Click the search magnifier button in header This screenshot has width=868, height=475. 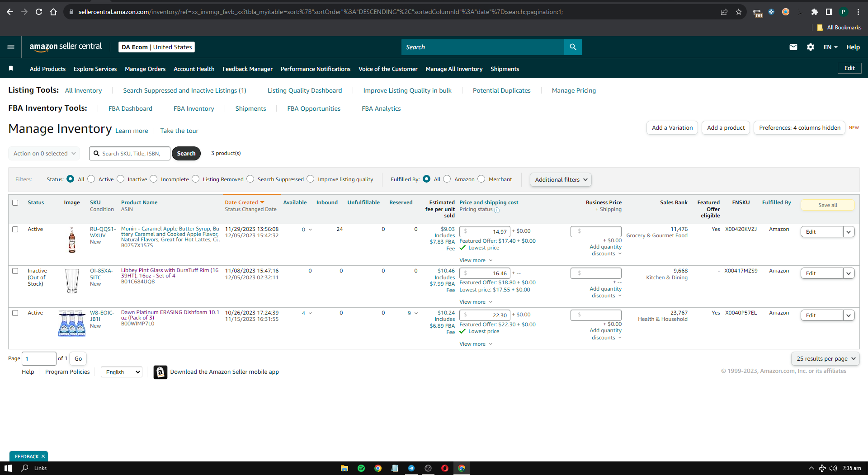click(573, 47)
